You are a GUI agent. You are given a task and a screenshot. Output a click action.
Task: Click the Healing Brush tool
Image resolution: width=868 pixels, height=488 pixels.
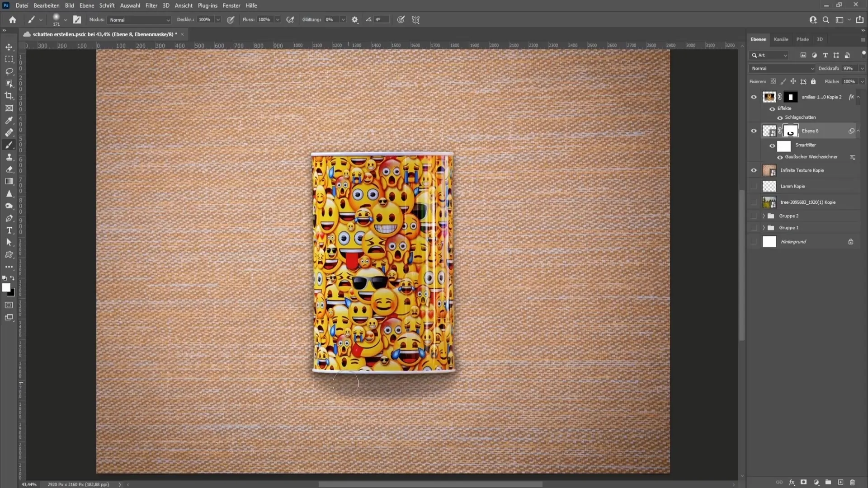[x=9, y=132]
